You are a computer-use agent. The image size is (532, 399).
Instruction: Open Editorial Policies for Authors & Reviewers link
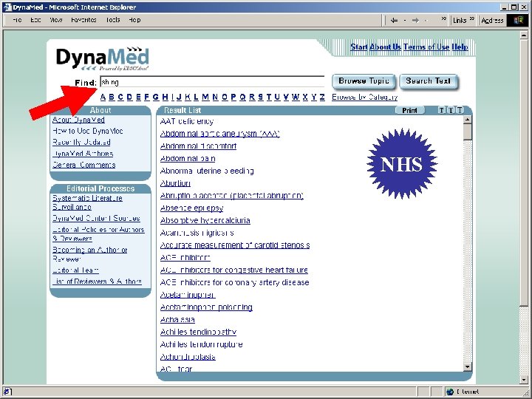pos(98,234)
